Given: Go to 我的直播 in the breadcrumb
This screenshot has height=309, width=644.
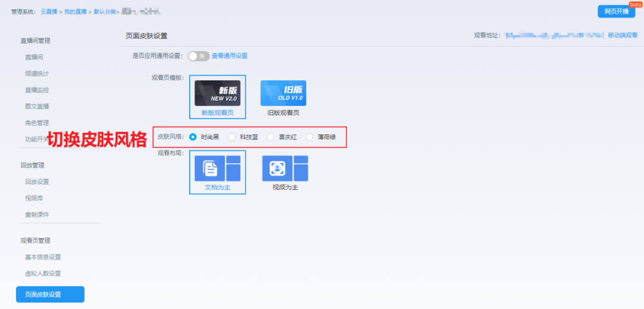Looking at the screenshot, I should (x=75, y=12).
